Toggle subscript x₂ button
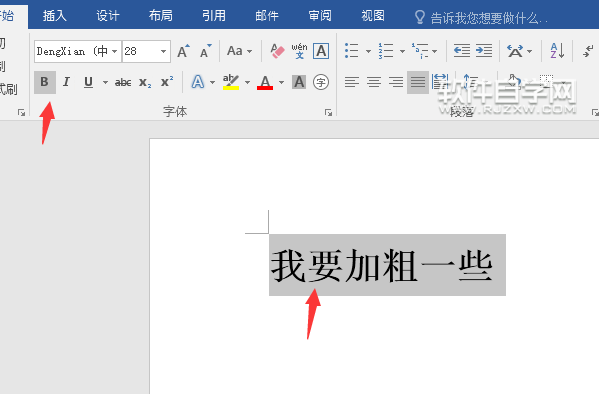This screenshot has width=599, height=394. tap(145, 82)
